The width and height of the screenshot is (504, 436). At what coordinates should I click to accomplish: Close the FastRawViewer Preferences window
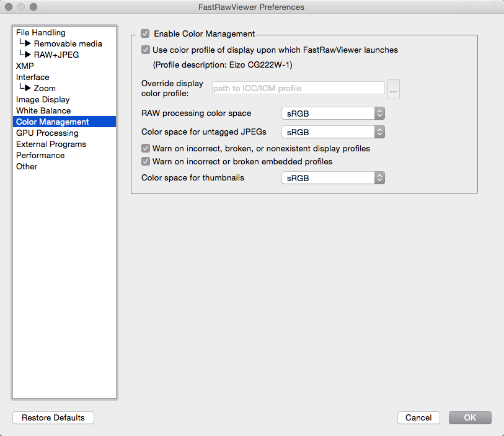tap(9, 7)
